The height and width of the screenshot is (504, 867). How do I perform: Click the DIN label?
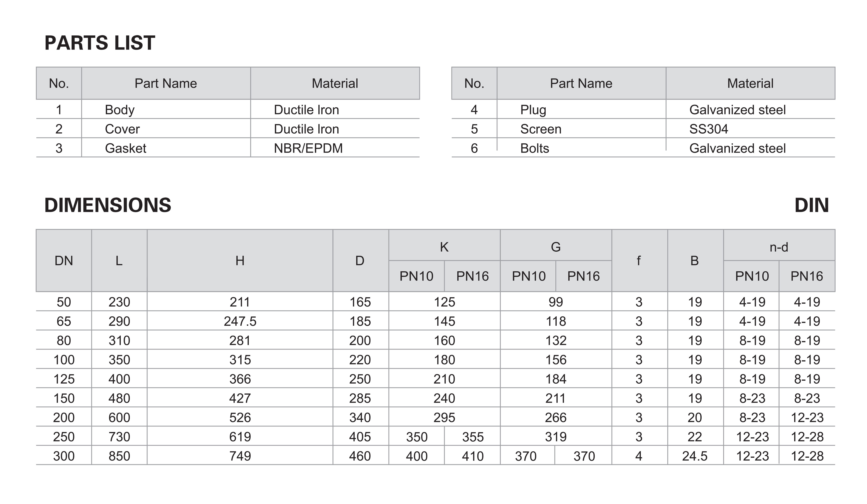[811, 205]
